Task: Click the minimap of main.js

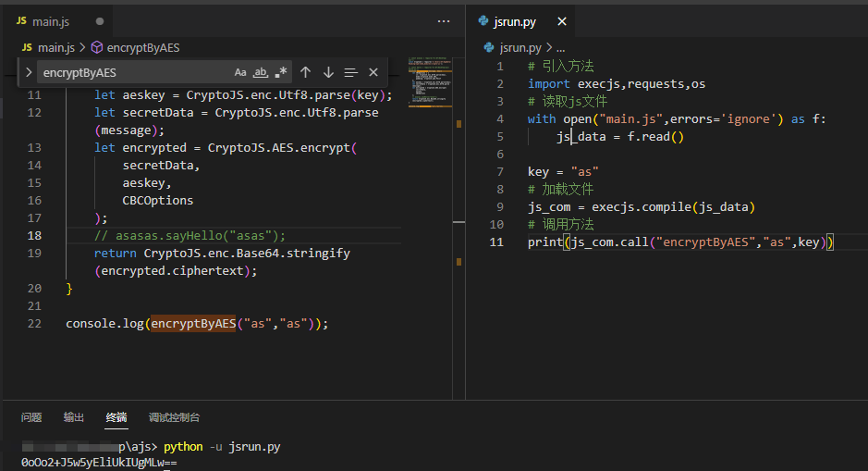Action: click(430, 82)
